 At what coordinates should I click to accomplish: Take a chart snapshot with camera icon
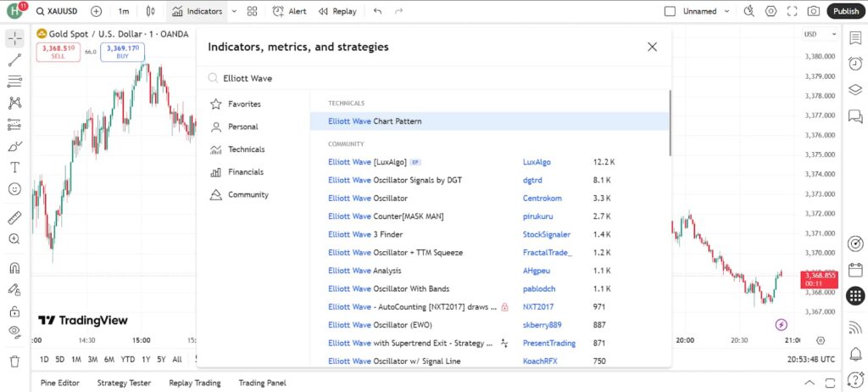click(x=813, y=11)
